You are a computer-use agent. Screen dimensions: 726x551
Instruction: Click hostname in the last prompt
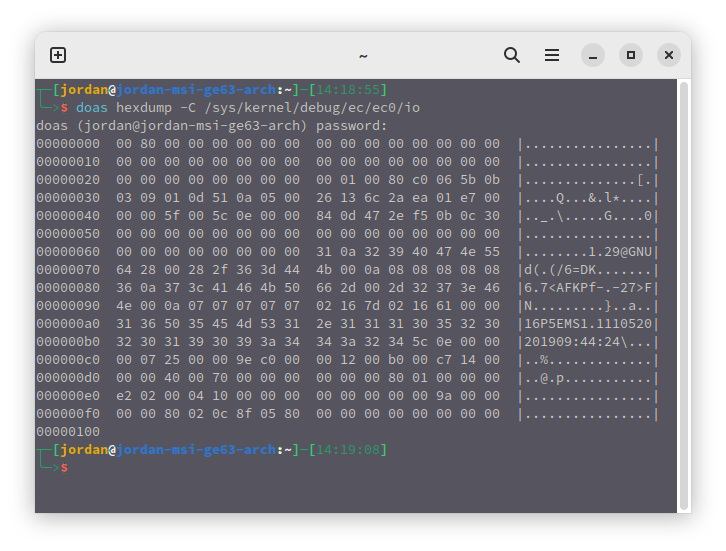click(196, 450)
